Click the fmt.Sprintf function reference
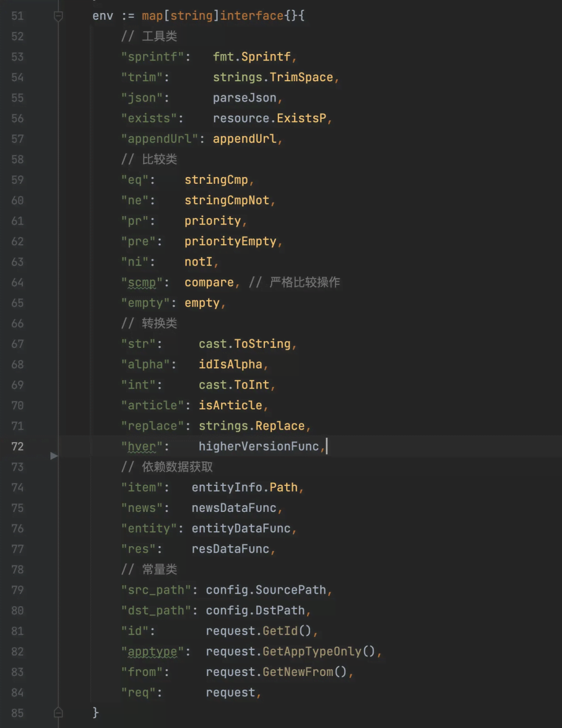Screen dimensions: 562x728 point(252,57)
